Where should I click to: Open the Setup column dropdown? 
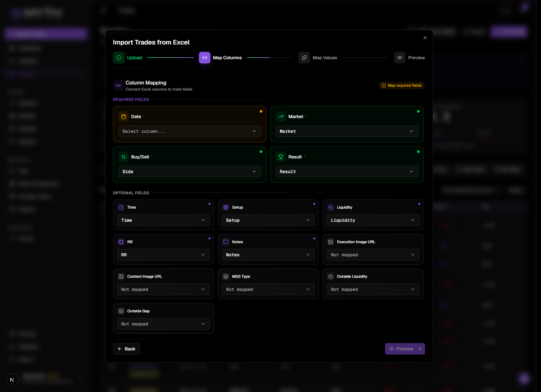[x=268, y=220]
